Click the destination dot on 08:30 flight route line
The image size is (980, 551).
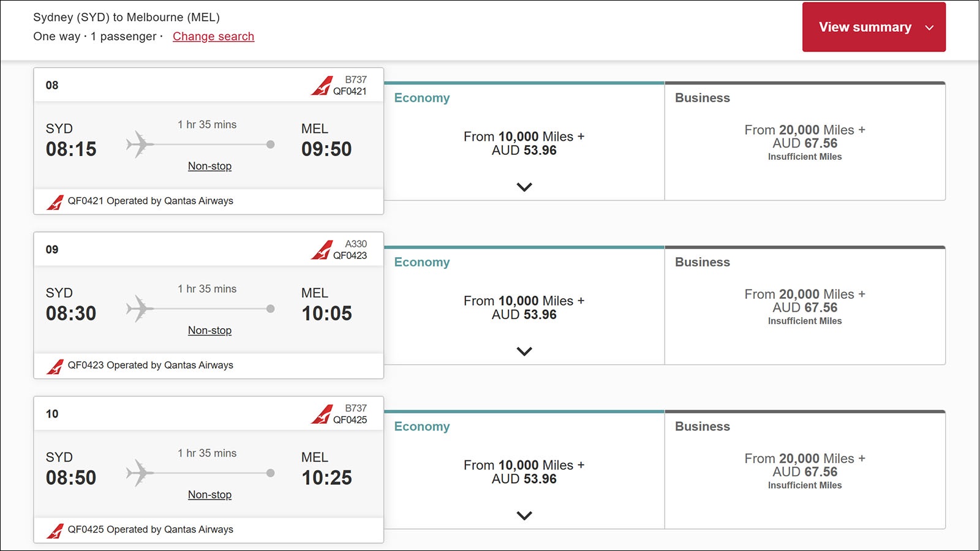click(270, 309)
